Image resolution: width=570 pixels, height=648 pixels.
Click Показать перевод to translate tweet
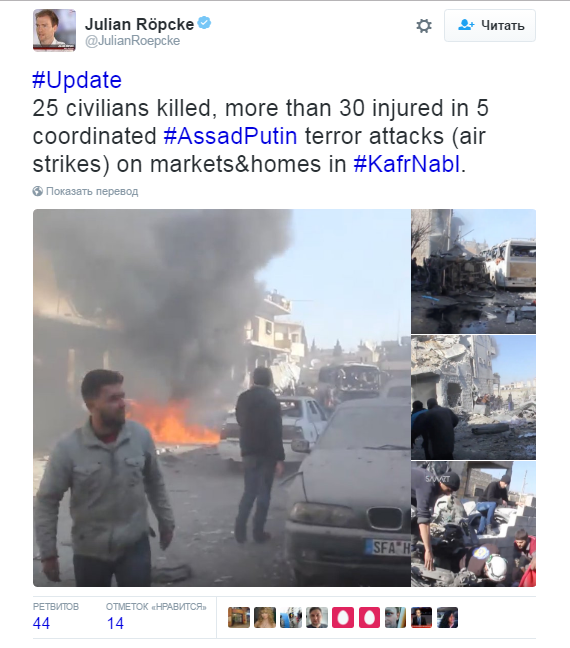(x=92, y=191)
